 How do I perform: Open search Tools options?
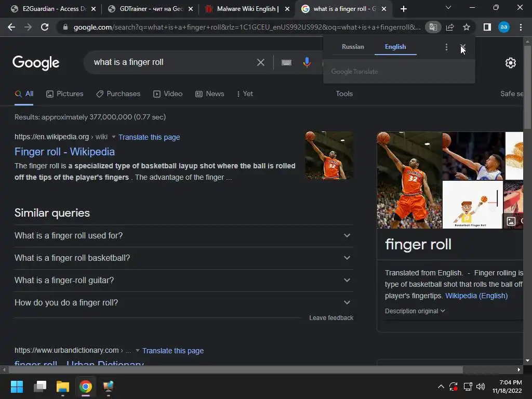(x=344, y=94)
